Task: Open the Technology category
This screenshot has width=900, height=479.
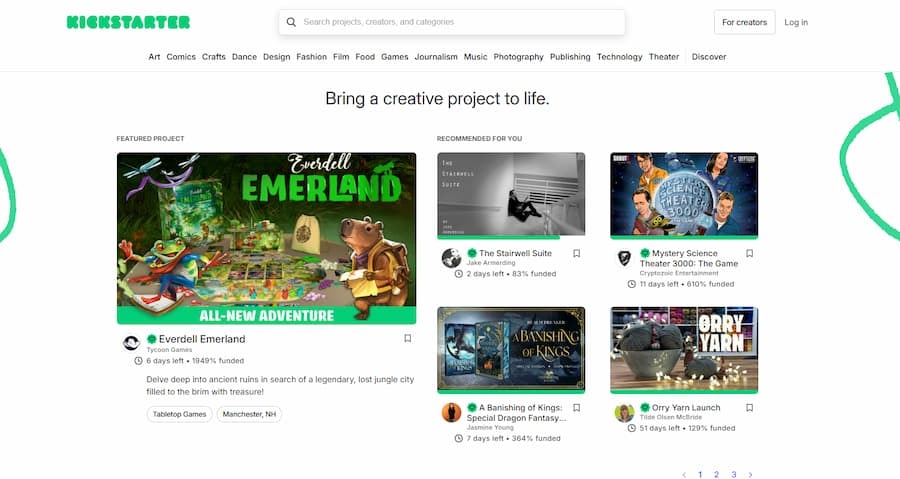Action: click(x=619, y=57)
